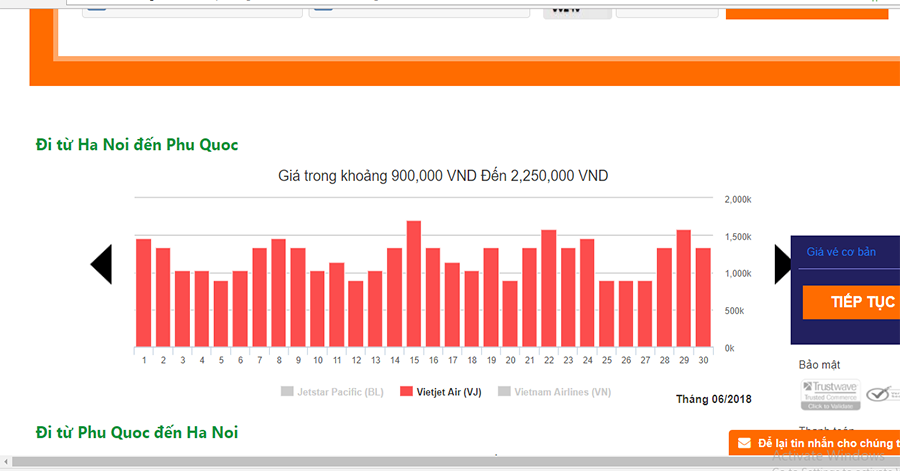
Task: Open the Để lại tin nhắn chat button
Action: pyautogui.click(x=814, y=443)
